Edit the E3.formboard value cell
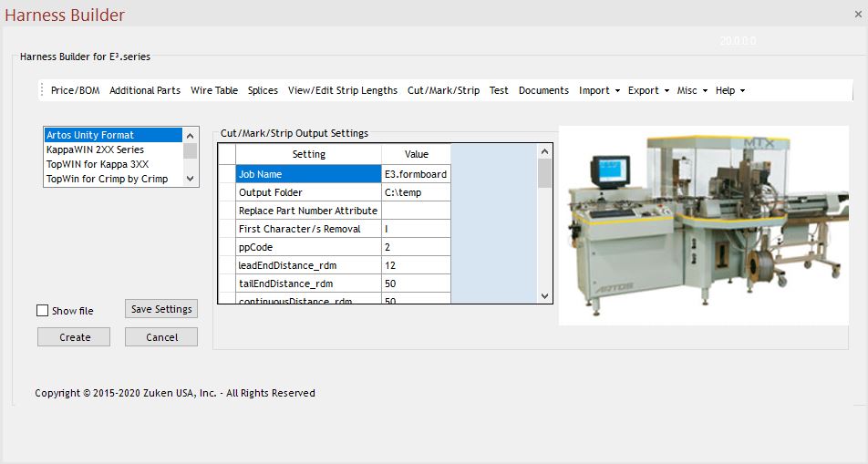 [x=416, y=174]
